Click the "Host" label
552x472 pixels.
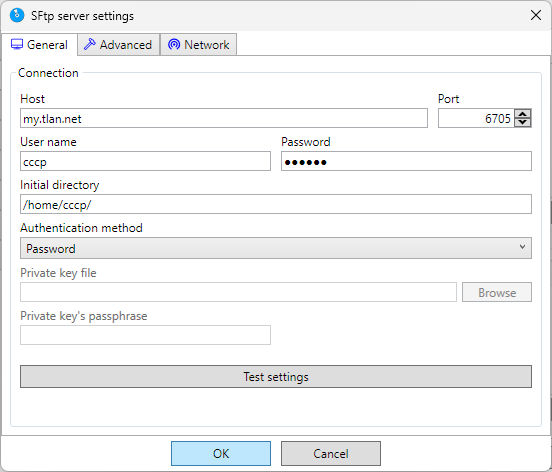pos(32,99)
